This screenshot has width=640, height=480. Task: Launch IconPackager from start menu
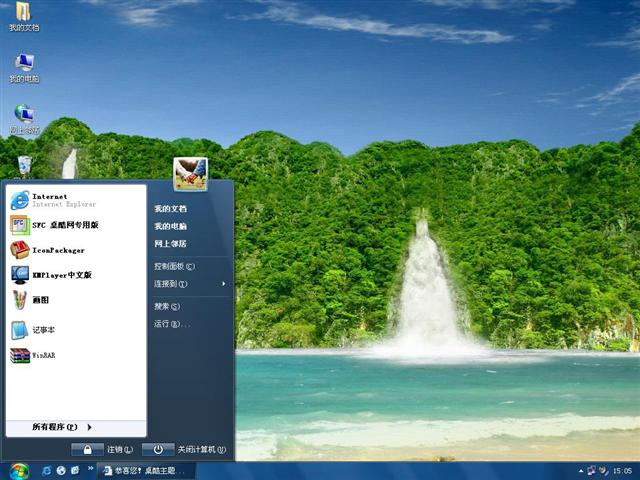[x=76, y=250]
